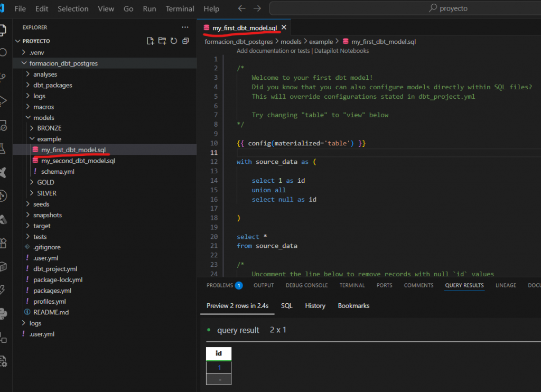Screen dimensions: 541x392
Task: Open the SQL tab in query results
Action: coord(286,306)
